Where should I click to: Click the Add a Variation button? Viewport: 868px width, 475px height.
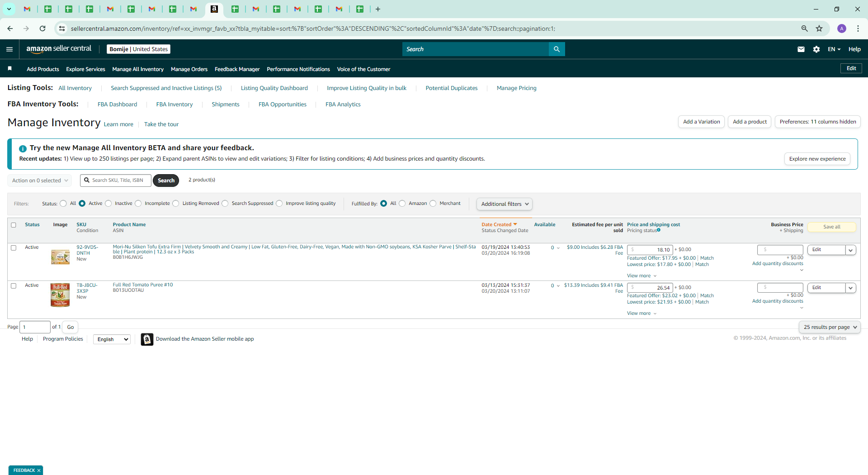(702, 122)
